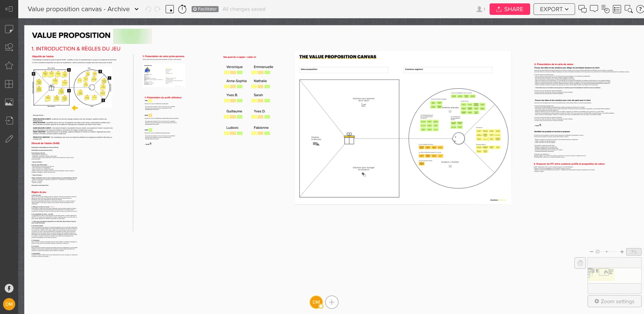The image size is (644, 314).
Task: Select the Ludovic label
Action: pyautogui.click(x=232, y=128)
